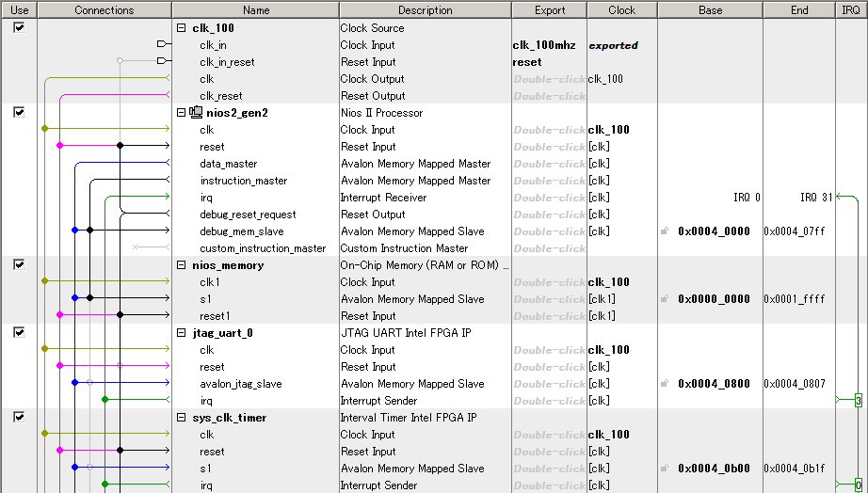
Task: Toggle the address lock for nios_memory s1
Action: pos(665,299)
